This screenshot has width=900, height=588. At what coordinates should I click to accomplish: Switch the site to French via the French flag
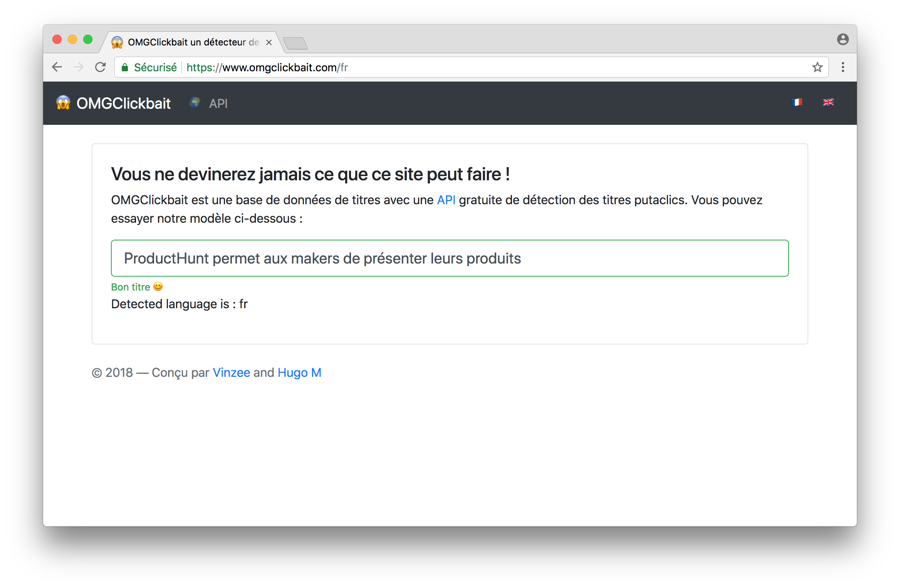[796, 102]
